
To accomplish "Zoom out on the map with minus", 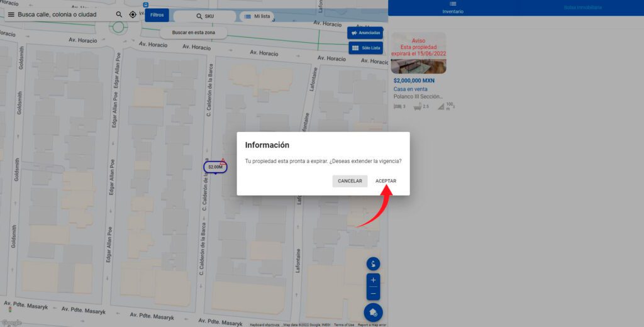I will [373, 294].
